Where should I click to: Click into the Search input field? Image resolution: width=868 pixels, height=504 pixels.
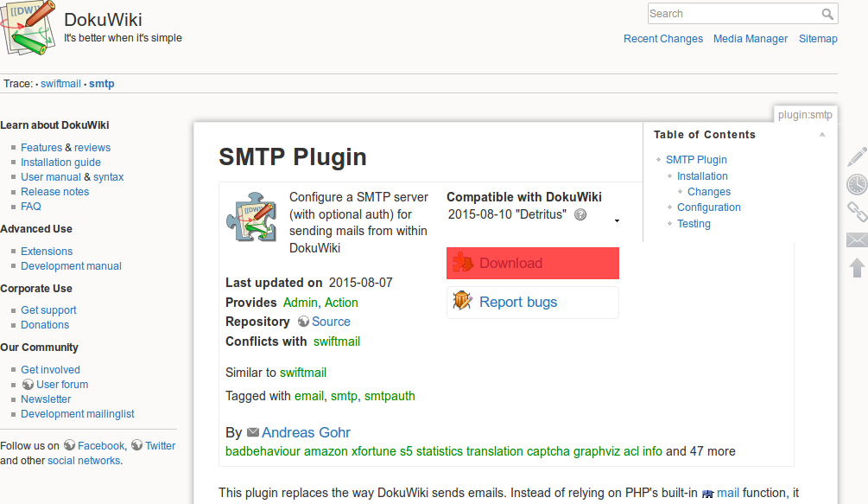732,14
